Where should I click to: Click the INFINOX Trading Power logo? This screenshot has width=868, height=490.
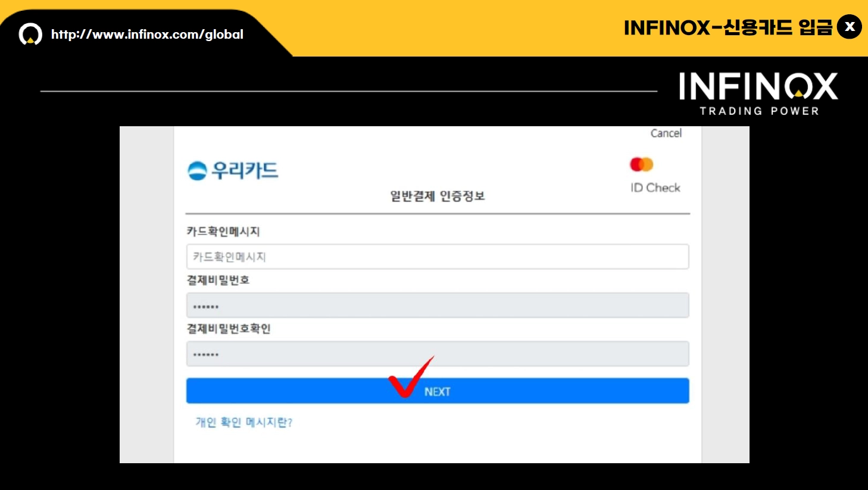[x=758, y=93]
